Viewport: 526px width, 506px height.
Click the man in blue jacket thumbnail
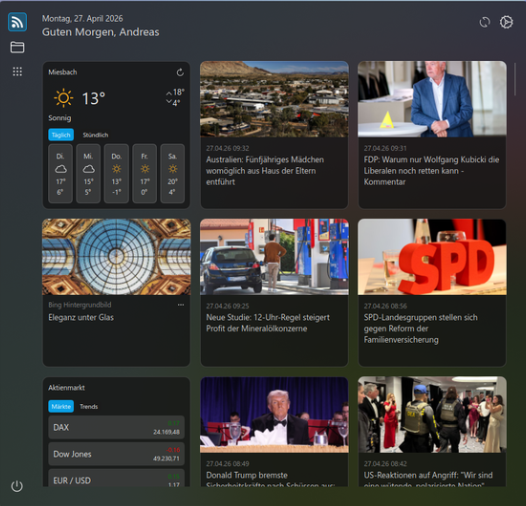[432, 99]
